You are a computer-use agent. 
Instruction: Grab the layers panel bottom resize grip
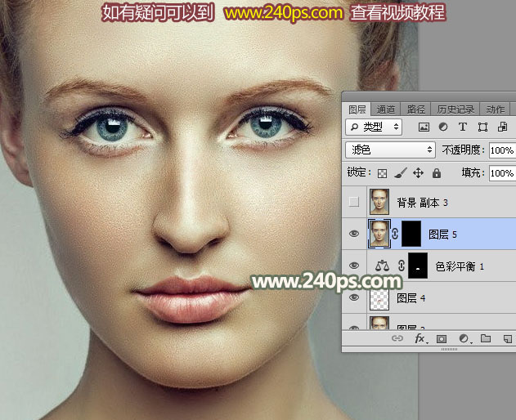(x=449, y=349)
